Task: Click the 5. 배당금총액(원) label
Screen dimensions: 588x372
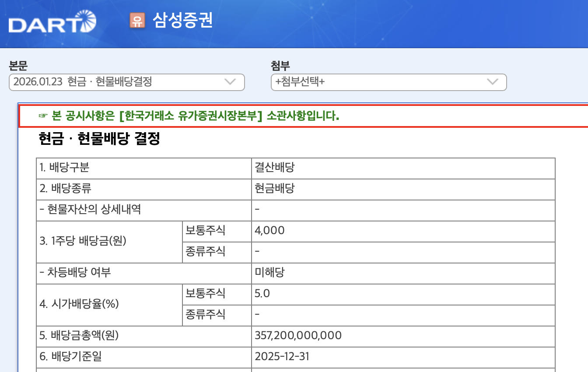Action: pyautogui.click(x=79, y=336)
